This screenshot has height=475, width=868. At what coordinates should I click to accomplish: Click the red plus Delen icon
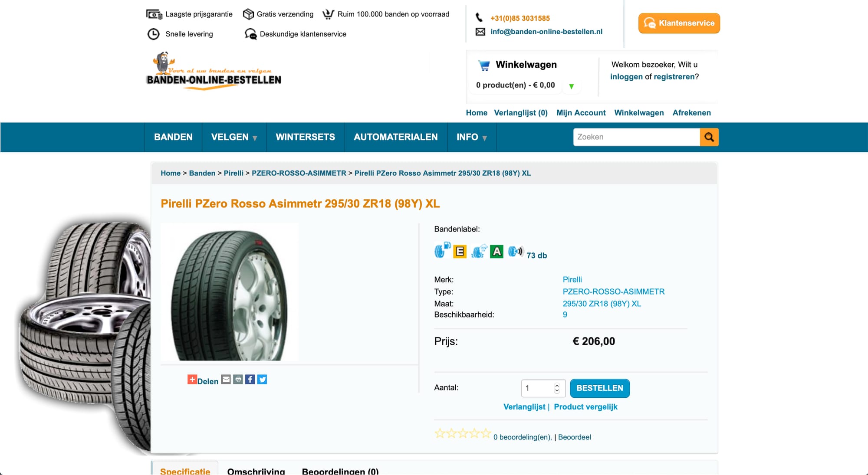(192, 380)
